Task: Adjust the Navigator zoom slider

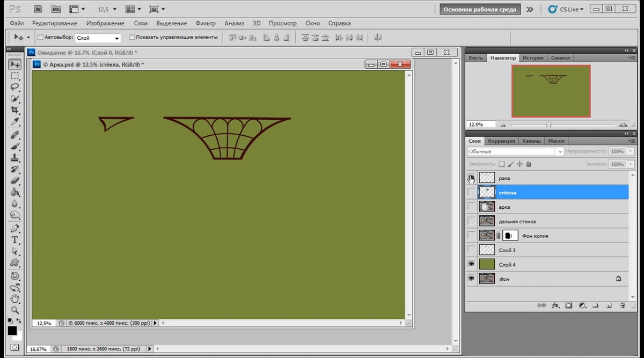Action: pos(548,125)
